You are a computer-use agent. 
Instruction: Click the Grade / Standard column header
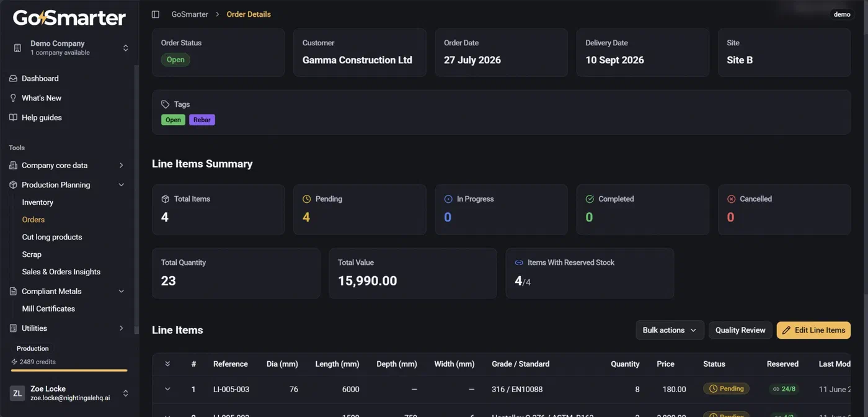[x=521, y=364]
